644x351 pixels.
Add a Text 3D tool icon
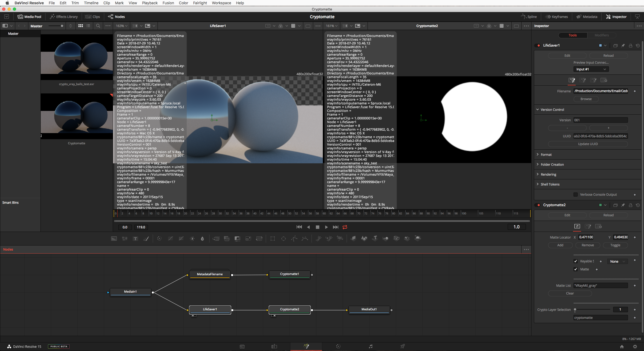point(375,238)
